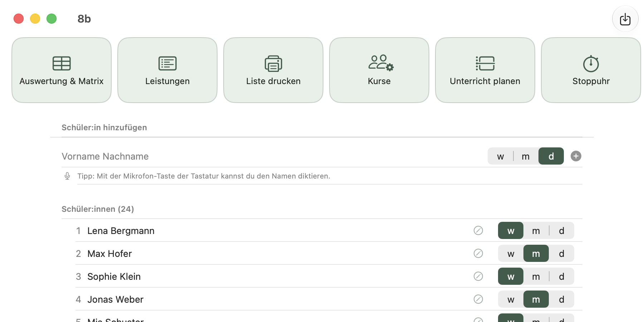Select the student row Jonas Weber

pos(329,299)
